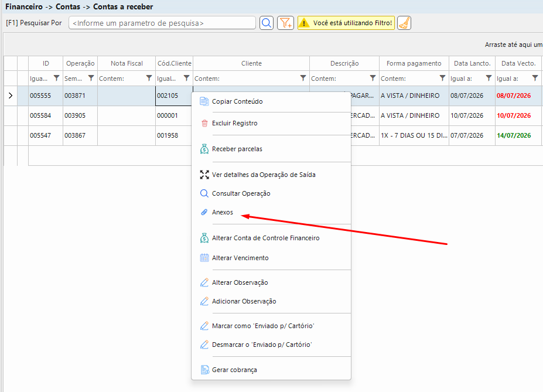Focus the Pesquisar Por search field
Screen dimensions: 543x392
162,23
